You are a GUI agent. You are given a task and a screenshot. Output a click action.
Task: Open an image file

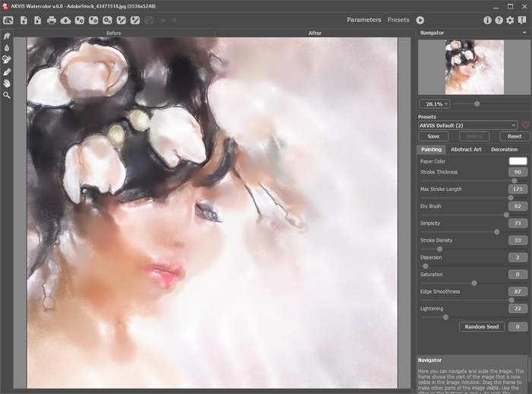click(x=24, y=21)
